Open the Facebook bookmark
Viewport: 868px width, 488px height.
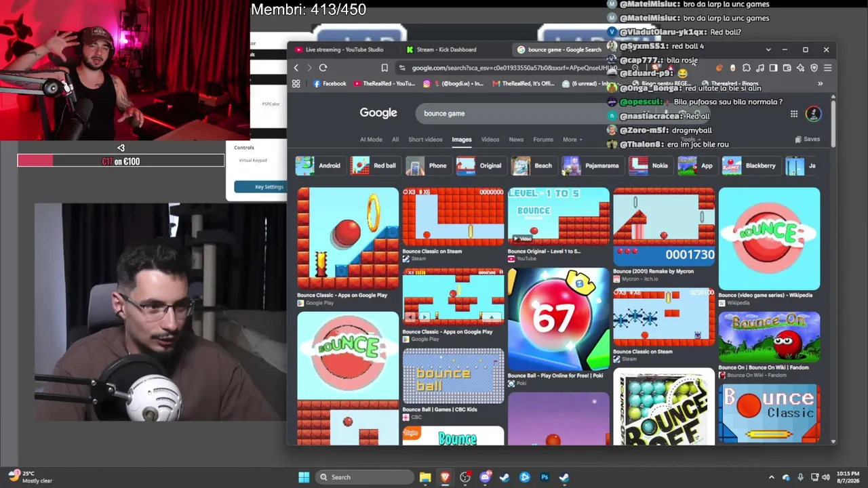tap(330, 83)
